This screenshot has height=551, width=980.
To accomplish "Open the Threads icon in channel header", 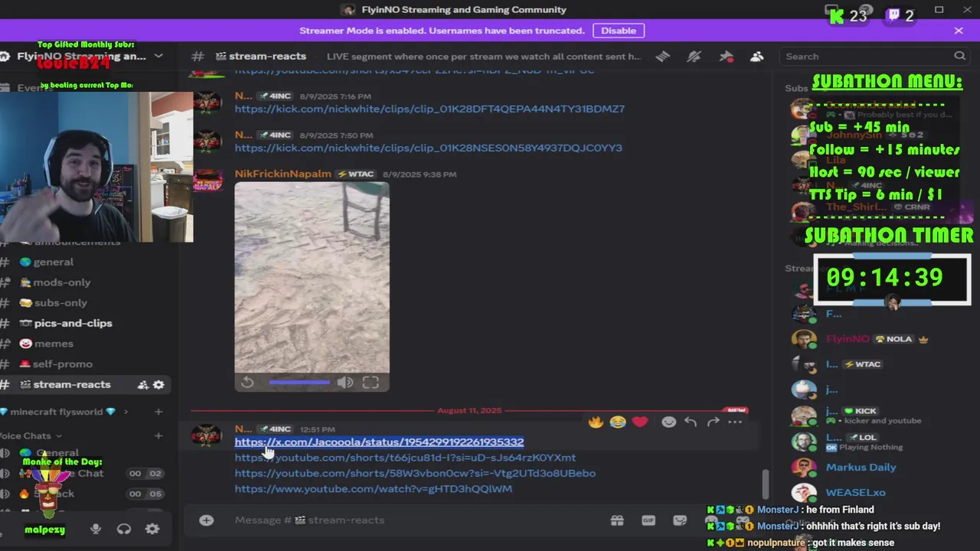I will 663,56.
